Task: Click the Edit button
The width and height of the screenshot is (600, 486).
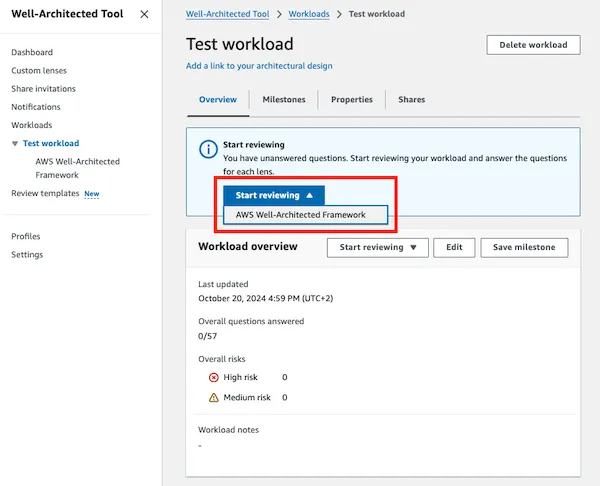Action: click(x=454, y=248)
